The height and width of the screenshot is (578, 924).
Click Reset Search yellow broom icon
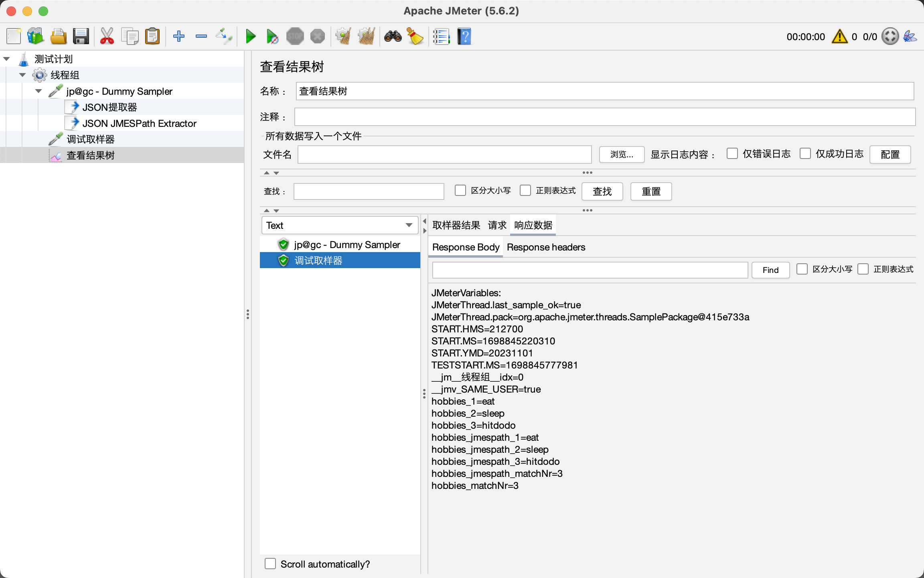[x=415, y=37]
